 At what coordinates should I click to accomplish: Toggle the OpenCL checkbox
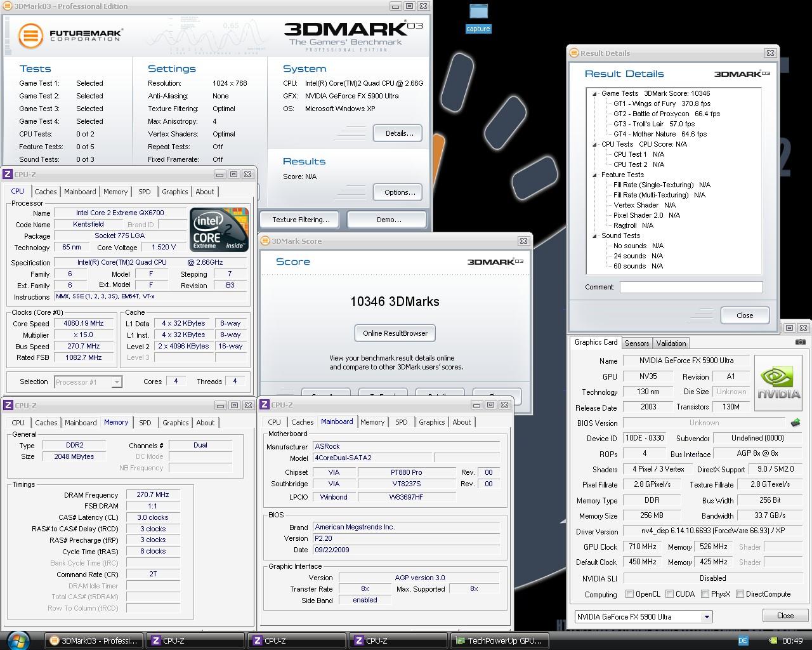pos(629,594)
